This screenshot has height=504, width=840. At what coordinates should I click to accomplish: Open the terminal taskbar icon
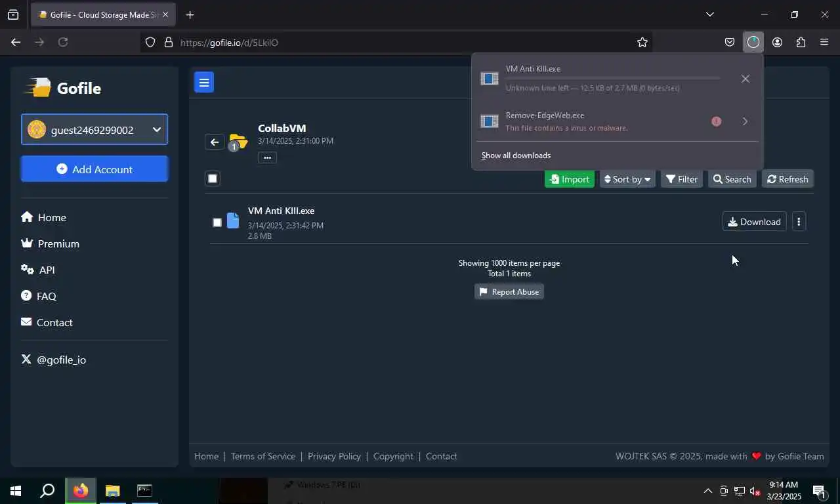pos(144,491)
